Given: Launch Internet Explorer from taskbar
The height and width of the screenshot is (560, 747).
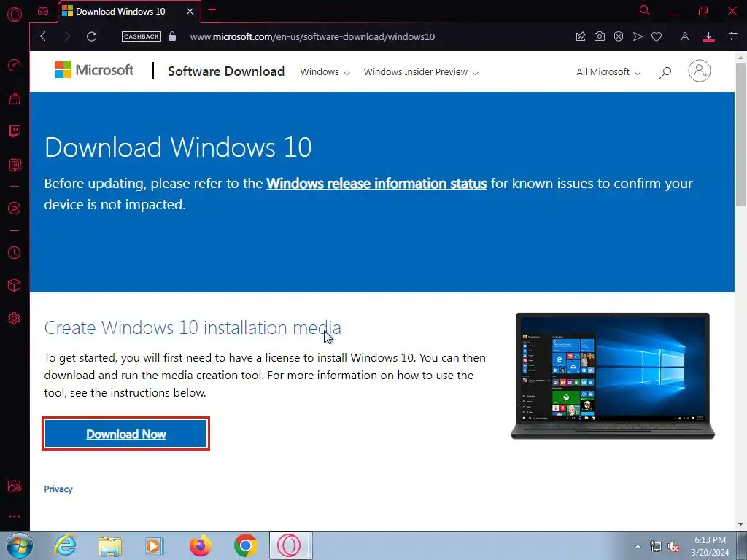Looking at the screenshot, I should pyautogui.click(x=65, y=545).
